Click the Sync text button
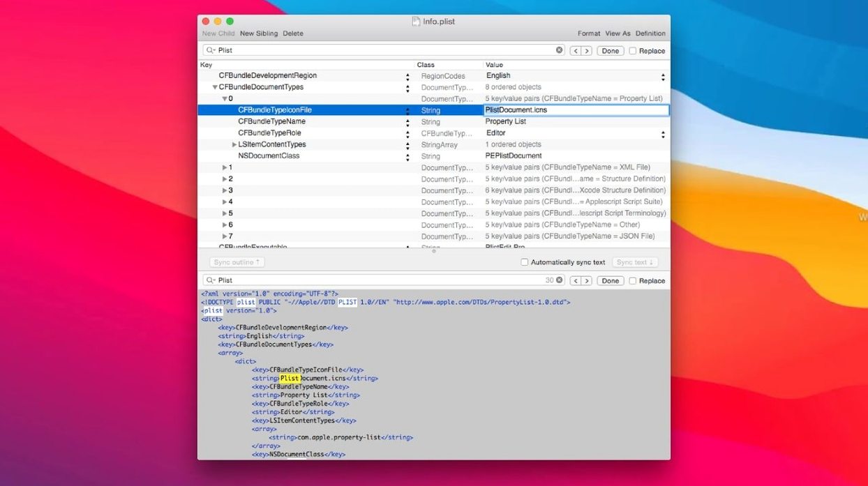This screenshot has height=486, width=868. tap(636, 262)
